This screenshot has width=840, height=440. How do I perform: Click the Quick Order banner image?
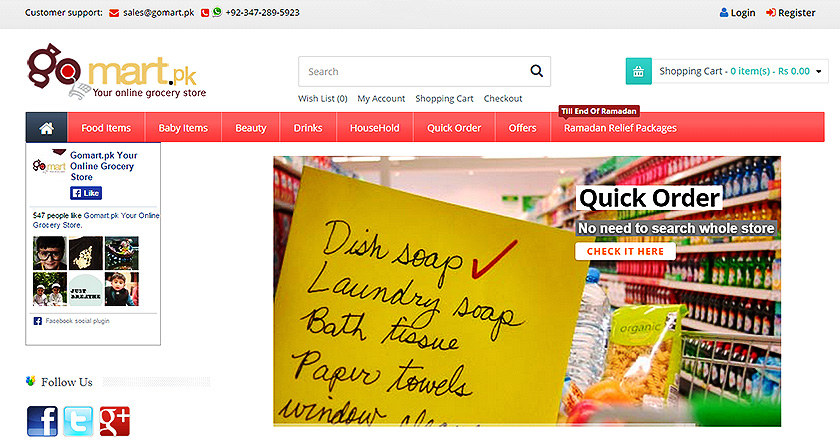[x=527, y=291]
